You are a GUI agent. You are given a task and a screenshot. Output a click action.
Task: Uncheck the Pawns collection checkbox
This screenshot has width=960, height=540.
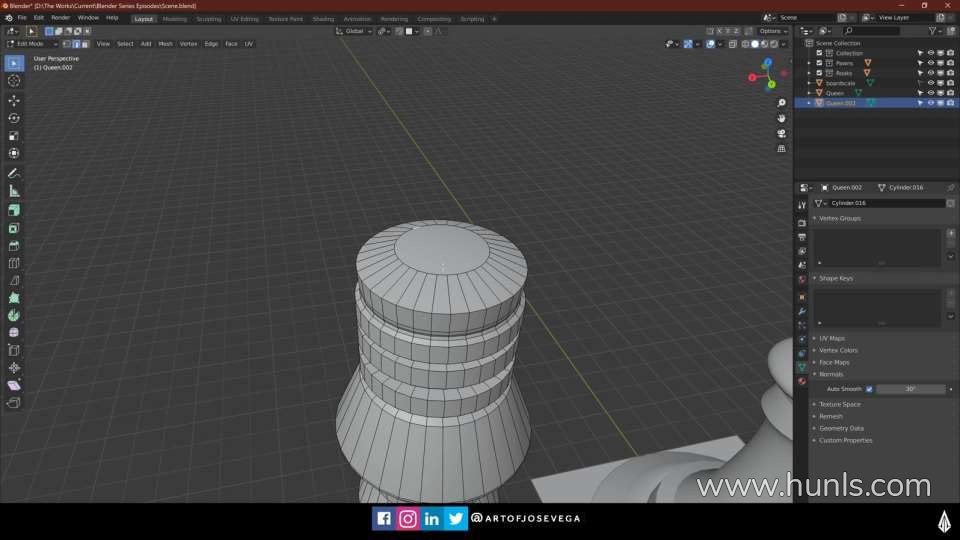[x=819, y=63]
